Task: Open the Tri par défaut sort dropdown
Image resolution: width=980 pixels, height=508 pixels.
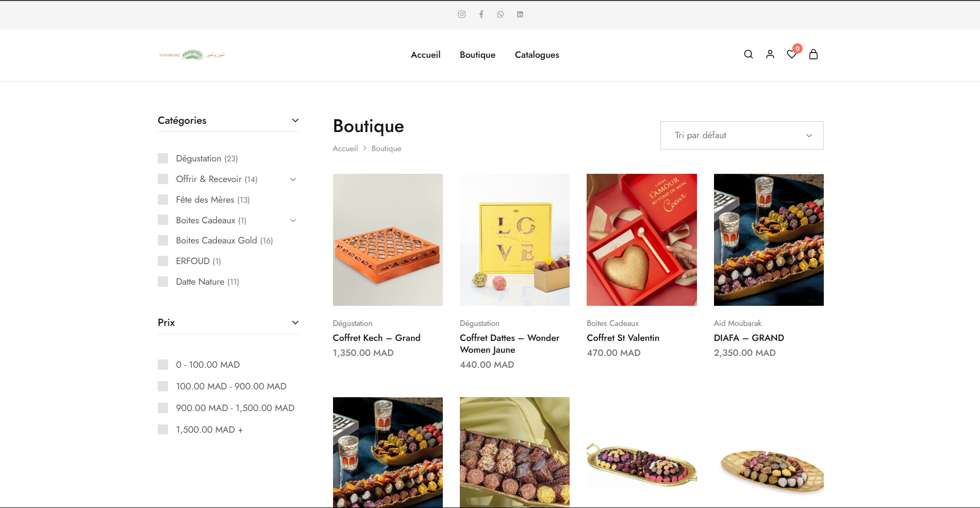Action: pos(742,135)
